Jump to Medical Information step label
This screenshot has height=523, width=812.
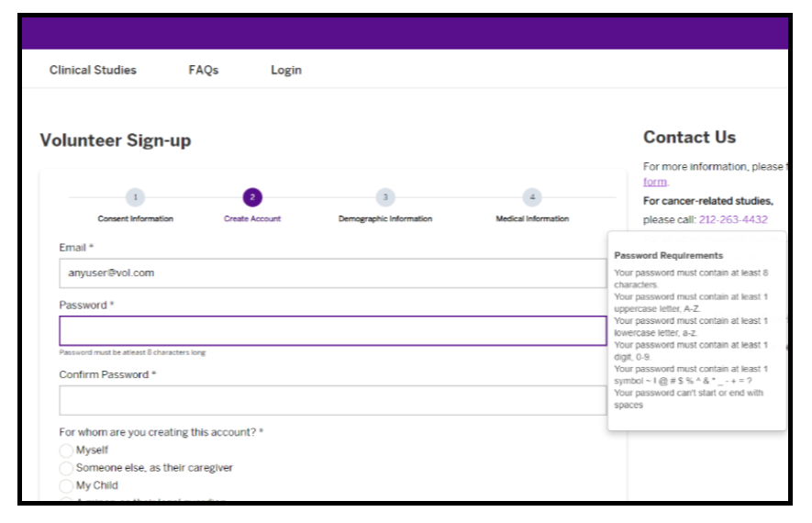click(x=532, y=219)
